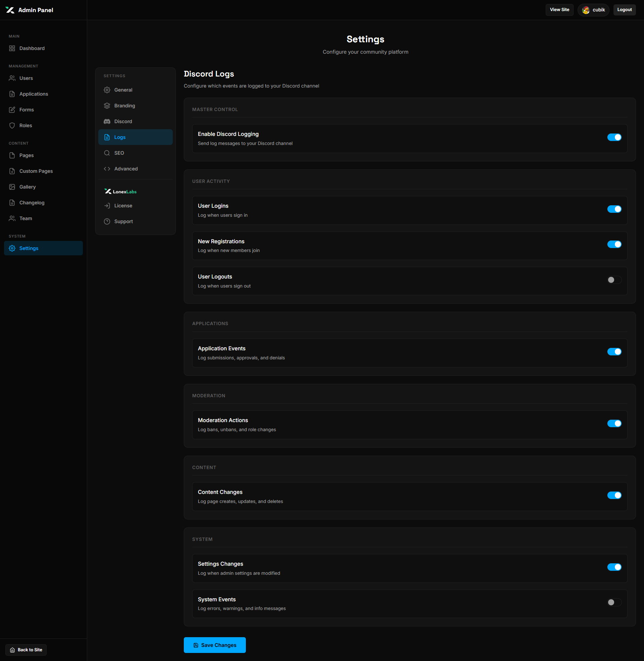Click the Applications document icon
This screenshot has width=644, height=661.
[x=12, y=94]
